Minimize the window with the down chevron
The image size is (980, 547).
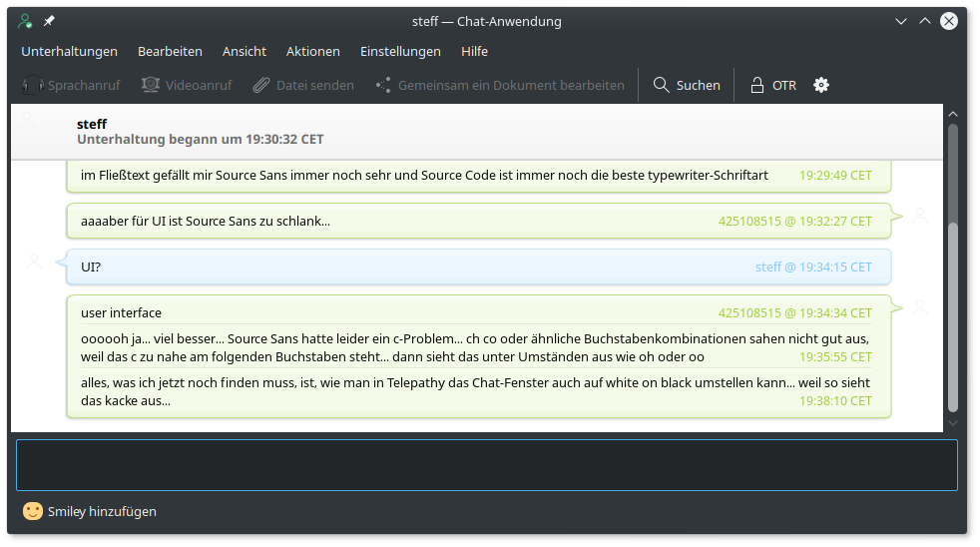[900, 21]
